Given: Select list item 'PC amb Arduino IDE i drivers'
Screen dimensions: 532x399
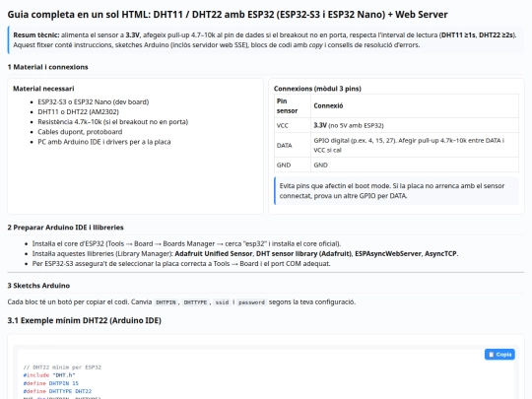Looking at the screenshot, I should coord(104,142).
